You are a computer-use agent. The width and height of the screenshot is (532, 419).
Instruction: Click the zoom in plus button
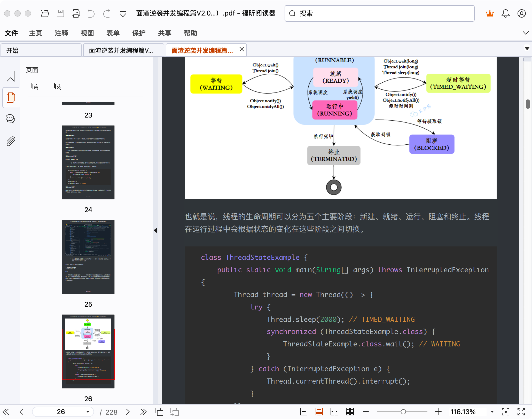click(438, 412)
